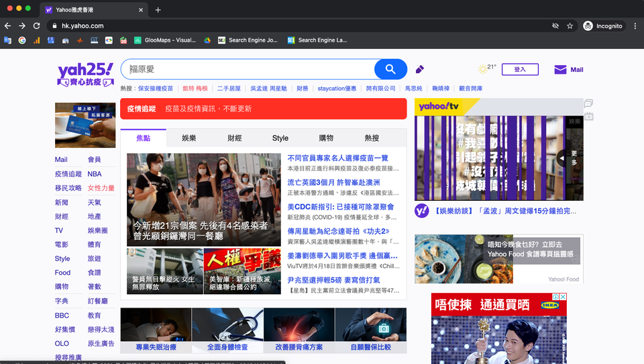Open the 人權爭議 news thumbnail
The width and height of the screenshot is (644, 364).
(x=242, y=271)
